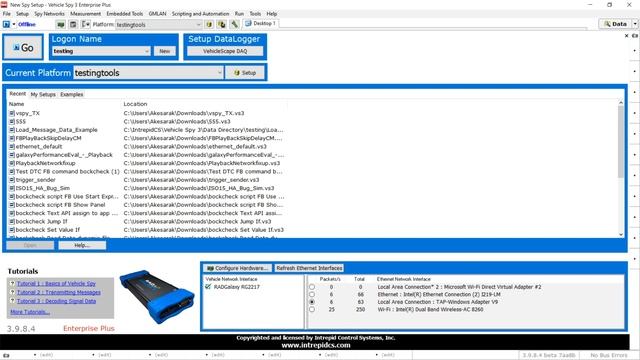
Task: Open Tutorial 1: Basics of Vehicle Spy link
Action: click(x=56, y=283)
